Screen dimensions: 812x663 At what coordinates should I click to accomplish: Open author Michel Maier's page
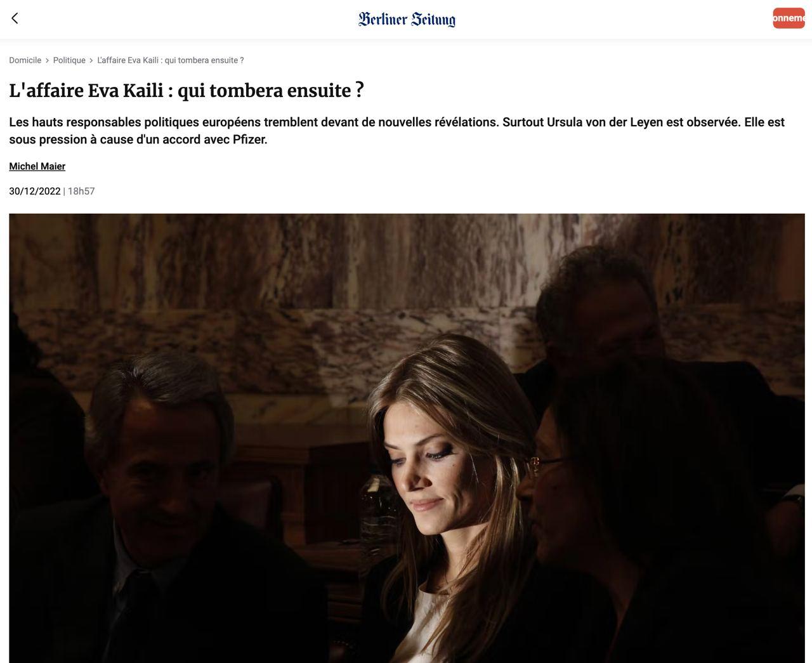tap(37, 166)
